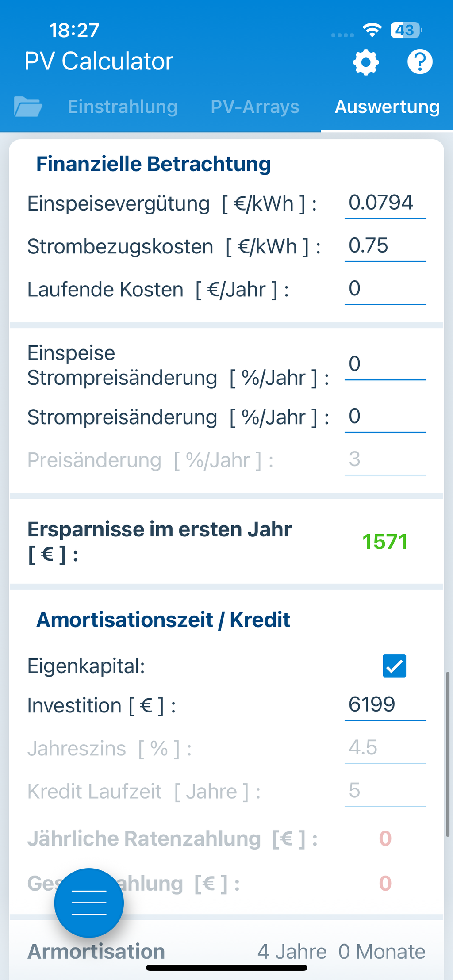
Task: Open settings gear icon
Action: click(x=366, y=62)
